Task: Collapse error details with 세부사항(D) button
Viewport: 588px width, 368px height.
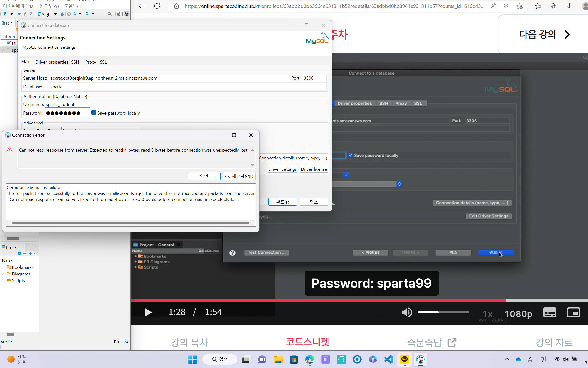Action: [239, 176]
